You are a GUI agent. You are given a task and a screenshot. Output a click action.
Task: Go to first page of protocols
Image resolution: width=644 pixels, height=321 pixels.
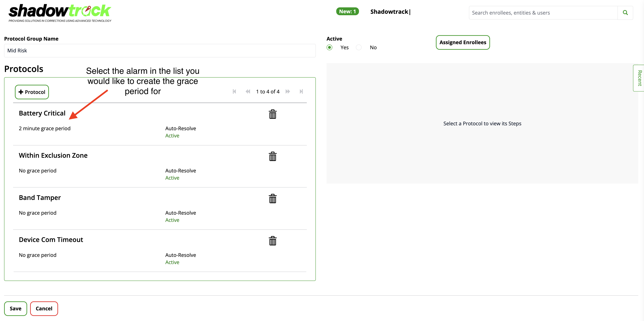click(234, 91)
